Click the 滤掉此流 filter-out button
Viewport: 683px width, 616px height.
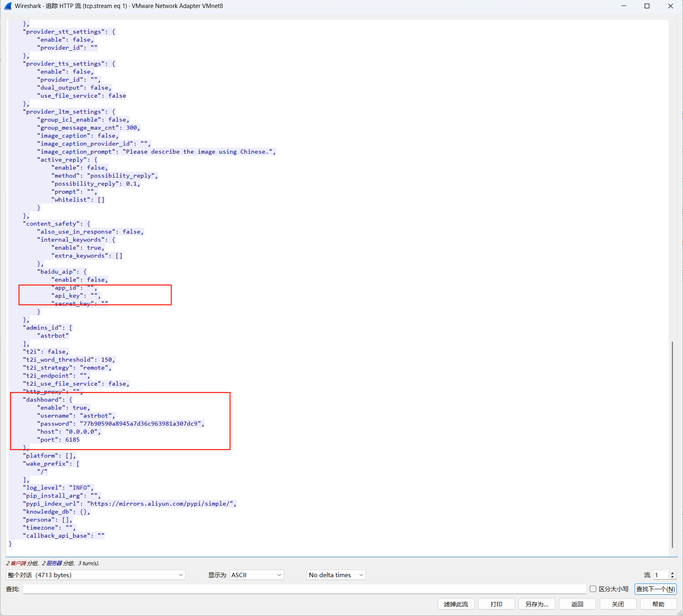456,604
